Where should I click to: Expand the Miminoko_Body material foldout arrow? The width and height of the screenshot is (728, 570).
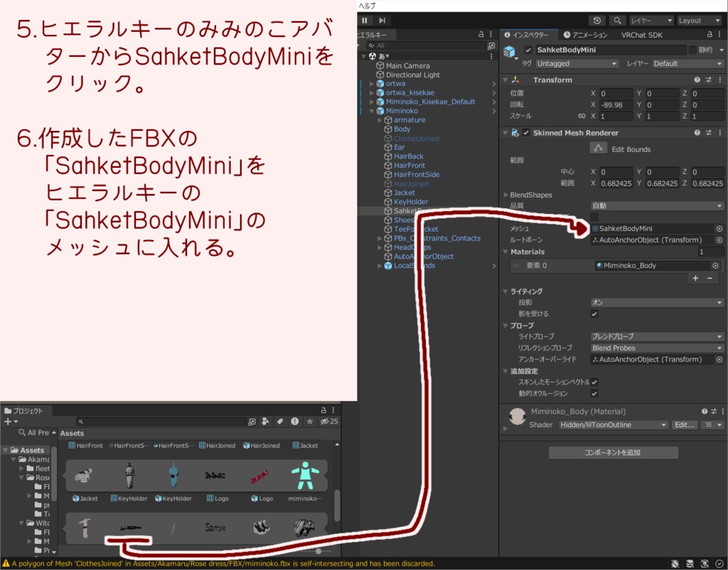point(505,429)
